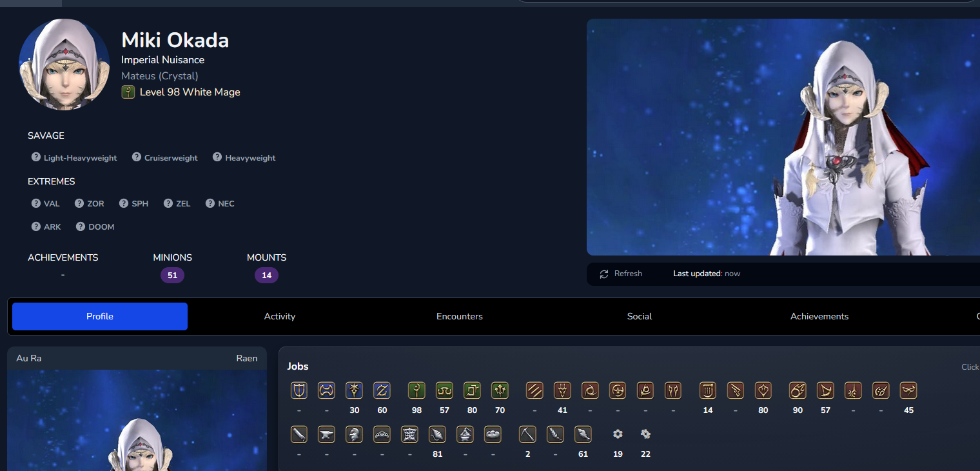
Task: Select the Weaver job icon
Action: pos(438,434)
